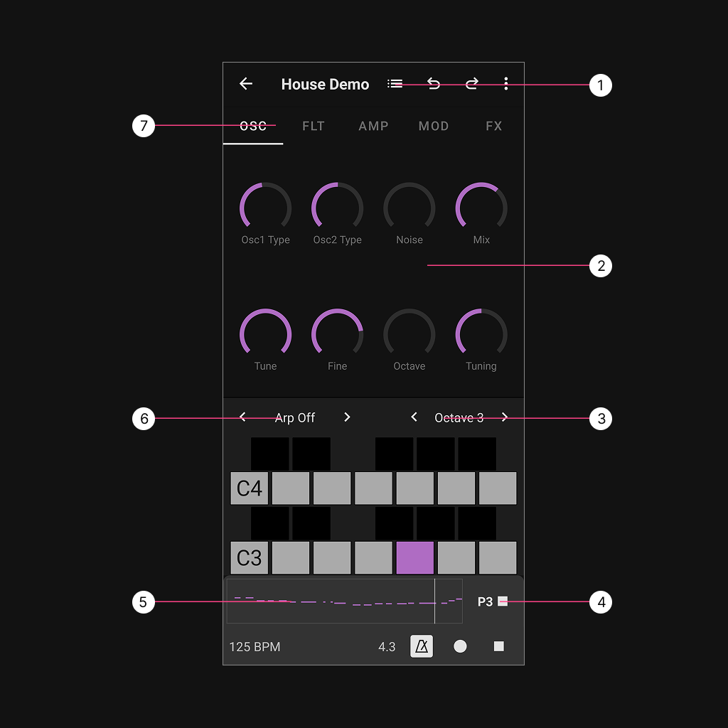Switch to the AMP tab

coord(373,126)
